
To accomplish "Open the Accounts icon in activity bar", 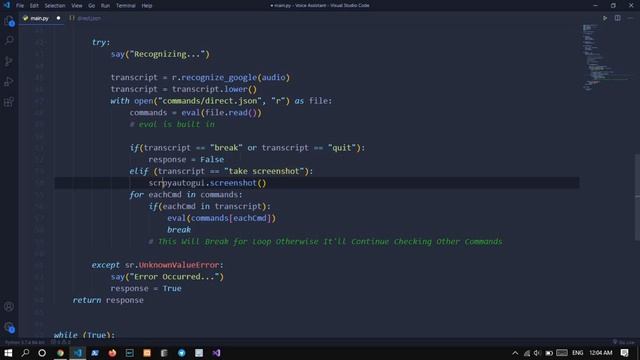I will (x=9, y=307).
